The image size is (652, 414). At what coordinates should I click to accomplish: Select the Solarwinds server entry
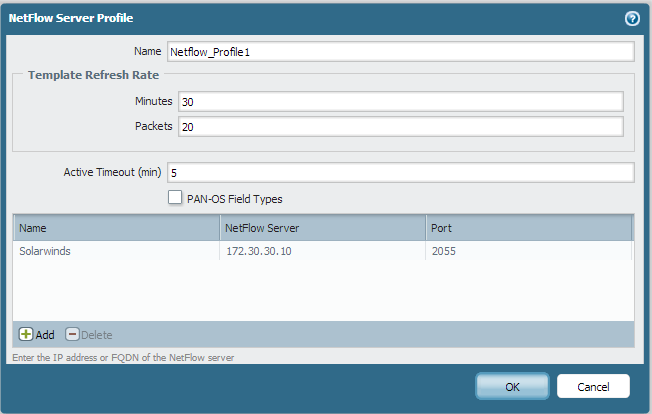coord(45,251)
